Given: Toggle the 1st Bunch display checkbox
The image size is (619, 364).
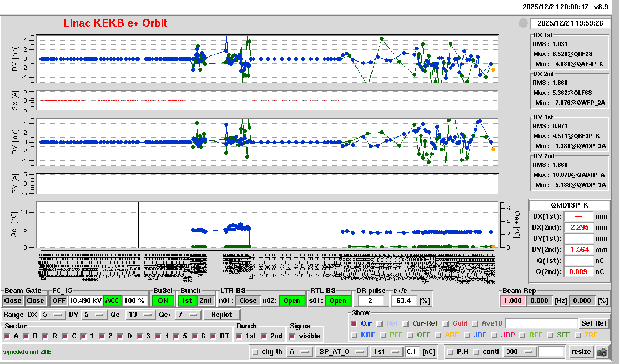Looking at the screenshot, I should click(239, 336).
